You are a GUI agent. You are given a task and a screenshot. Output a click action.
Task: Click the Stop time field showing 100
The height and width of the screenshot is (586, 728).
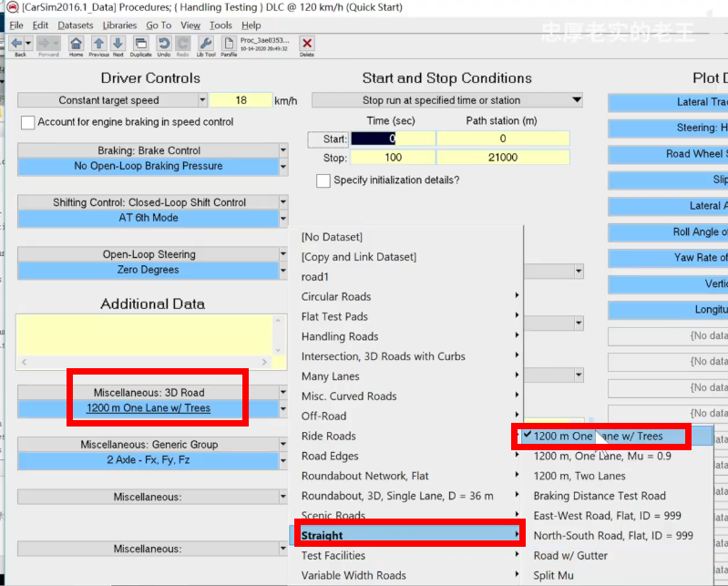(x=393, y=158)
